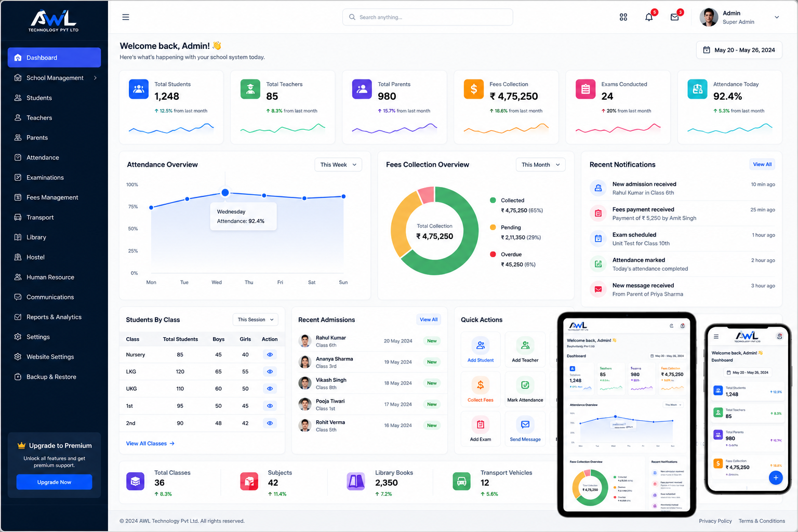Image resolution: width=798 pixels, height=532 pixels.
Task: Open the May 20 - May 26 date picker
Action: pos(739,50)
